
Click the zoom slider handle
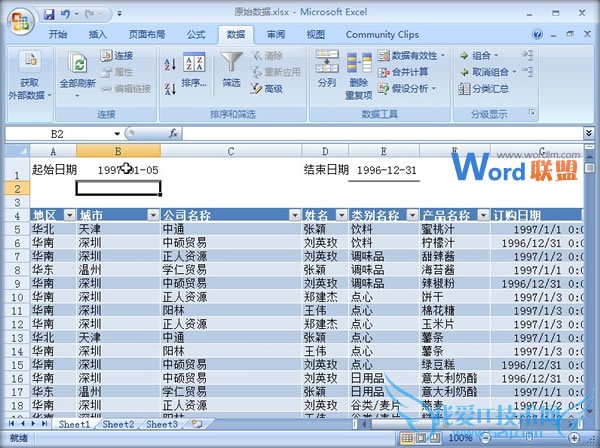(530, 438)
